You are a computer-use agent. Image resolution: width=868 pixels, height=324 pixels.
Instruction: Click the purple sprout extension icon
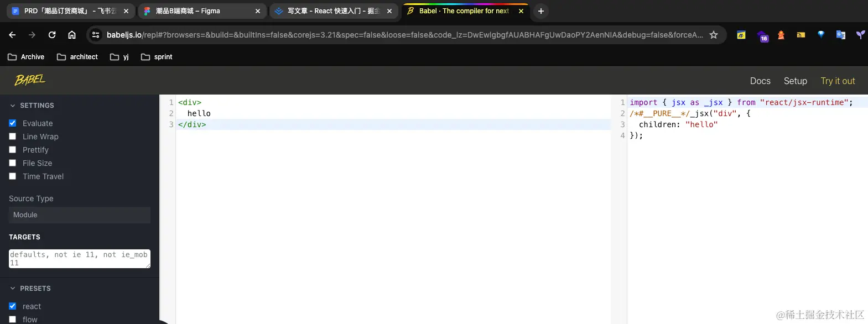point(860,35)
